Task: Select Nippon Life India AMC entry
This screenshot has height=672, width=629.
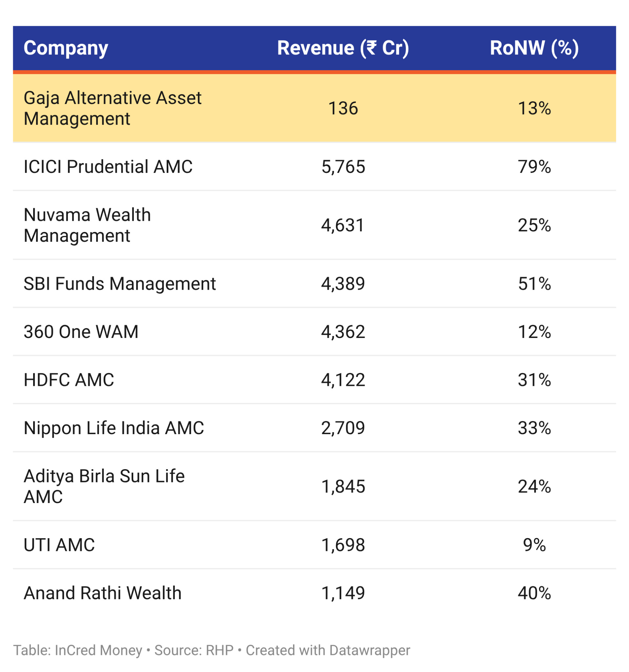Action: point(114,428)
